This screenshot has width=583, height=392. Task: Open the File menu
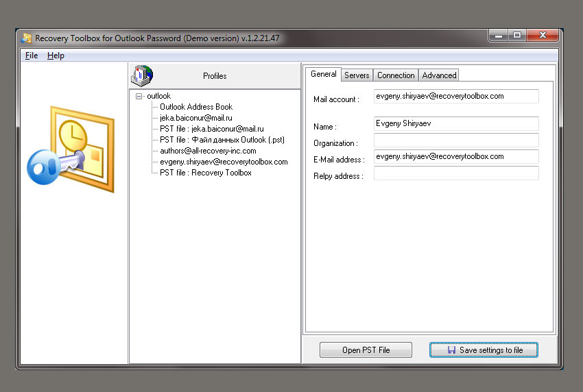click(x=32, y=56)
